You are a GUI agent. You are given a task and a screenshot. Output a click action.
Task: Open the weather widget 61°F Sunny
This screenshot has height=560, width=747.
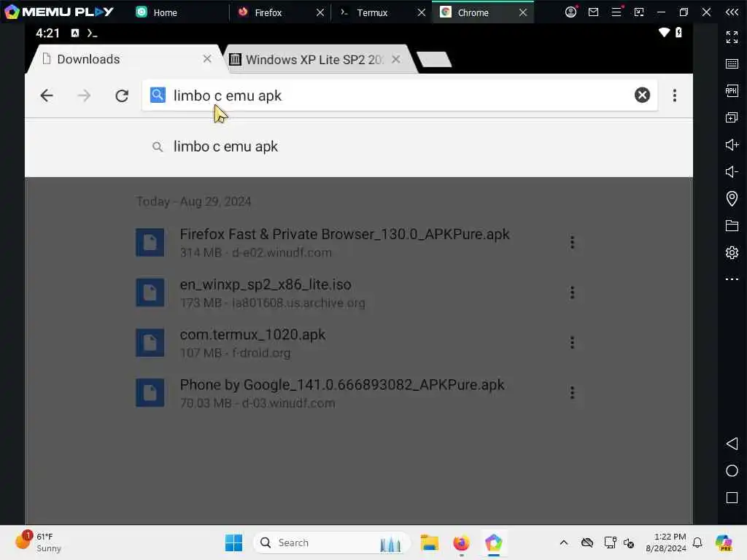38,542
